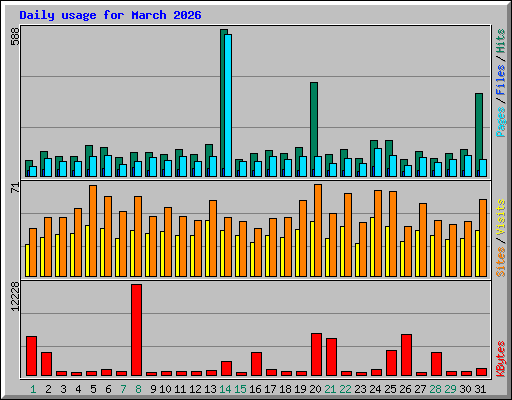512x400 pixels.
Task: Click the red KBytes bar for day 2
Action: pos(46,364)
